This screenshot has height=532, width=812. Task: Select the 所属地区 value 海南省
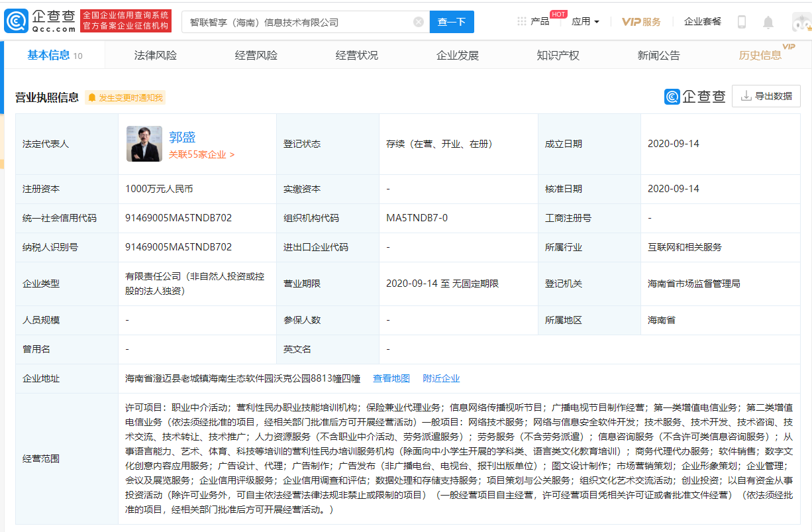click(x=662, y=320)
